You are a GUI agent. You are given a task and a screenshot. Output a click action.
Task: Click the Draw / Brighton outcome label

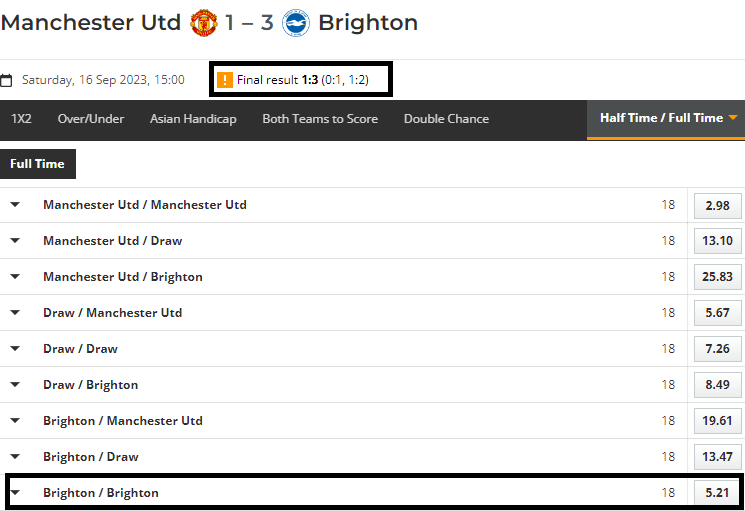click(x=91, y=385)
